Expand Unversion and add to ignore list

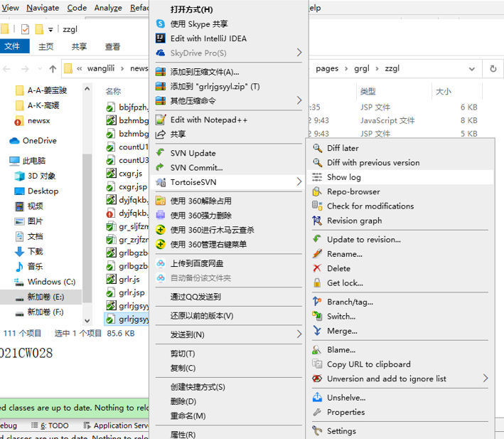(486, 379)
